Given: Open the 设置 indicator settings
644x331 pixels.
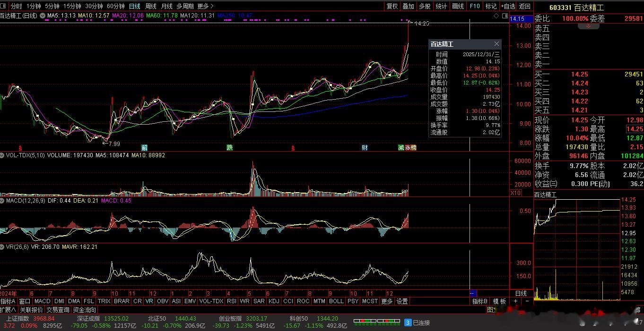Looking at the screenshot, I should tap(402, 301).
